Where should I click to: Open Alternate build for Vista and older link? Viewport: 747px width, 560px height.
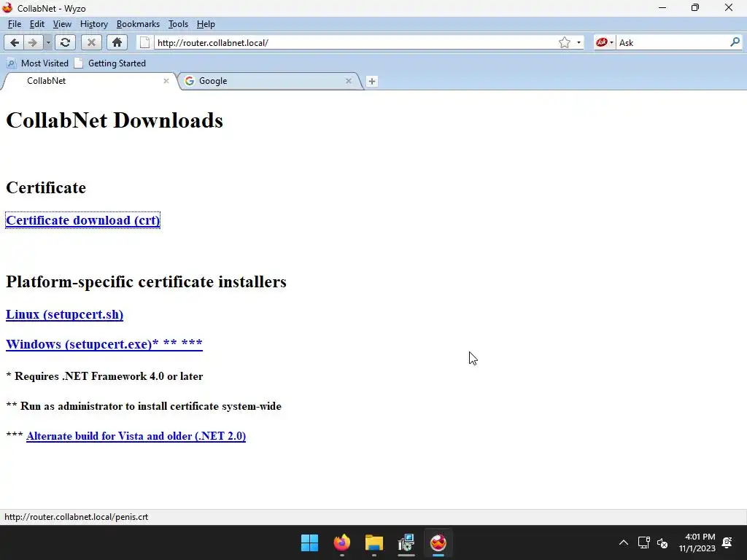[136, 436]
